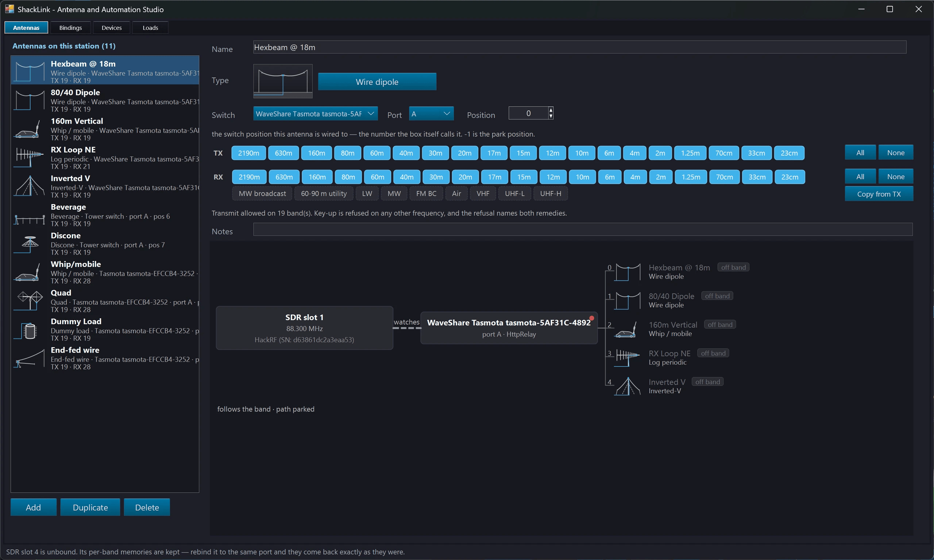Click 80/40 Dipole icon in switch diagram

click(x=628, y=301)
